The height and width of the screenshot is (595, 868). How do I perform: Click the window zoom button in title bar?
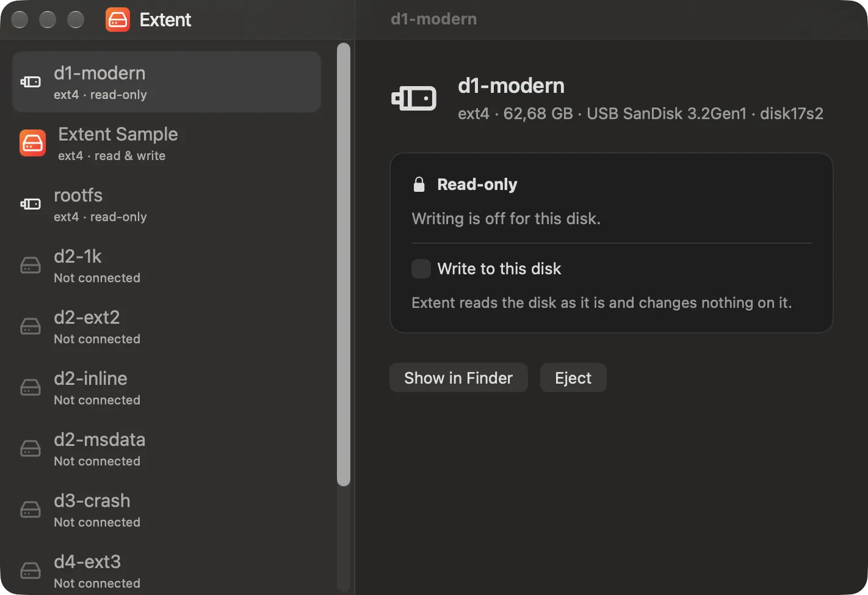click(76, 20)
